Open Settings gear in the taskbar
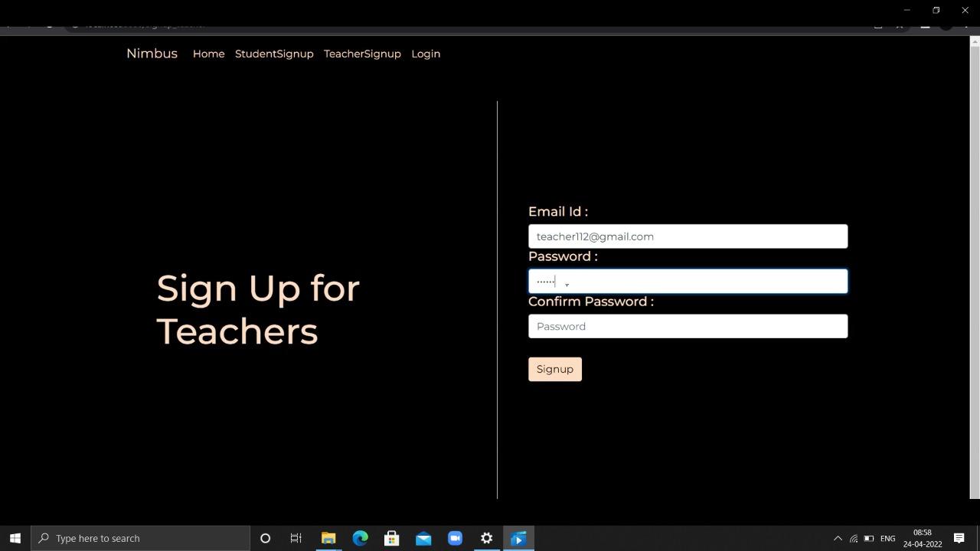Image resolution: width=980 pixels, height=551 pixels. pyautogui.click(x=486, y=538)
